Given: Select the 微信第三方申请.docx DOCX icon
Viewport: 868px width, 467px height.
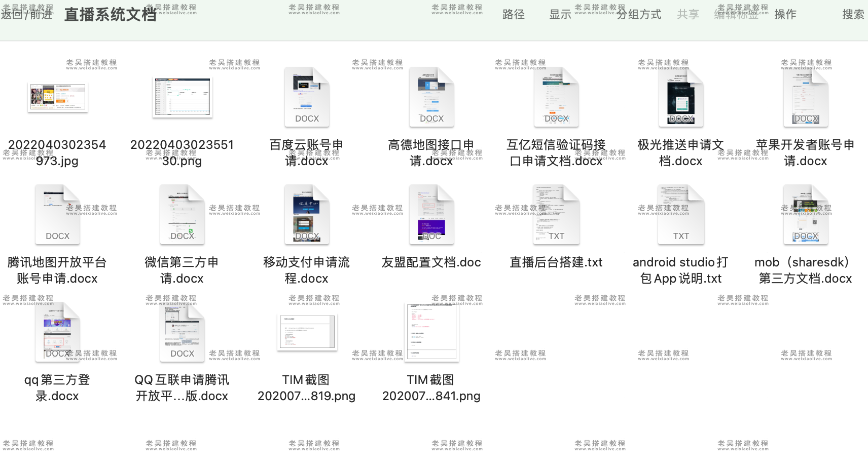Looking at the screenshot, I should [x=182, y=214].
